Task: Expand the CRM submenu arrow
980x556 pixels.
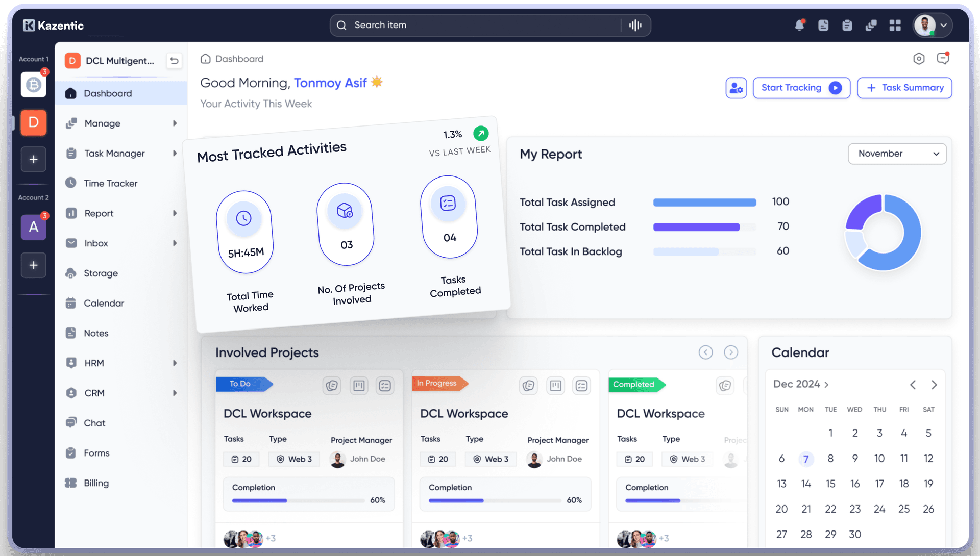Action: [x=175, y=393]
